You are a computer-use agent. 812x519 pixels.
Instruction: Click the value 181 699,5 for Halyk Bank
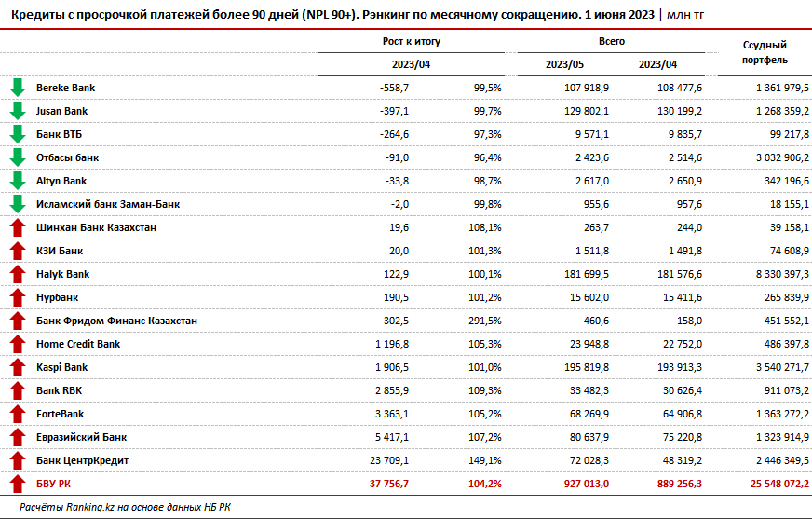coord(587,274)
